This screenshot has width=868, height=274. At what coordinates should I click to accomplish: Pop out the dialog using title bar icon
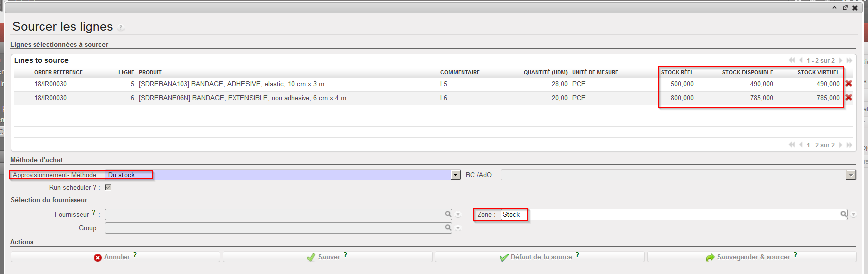pos(845,8)
